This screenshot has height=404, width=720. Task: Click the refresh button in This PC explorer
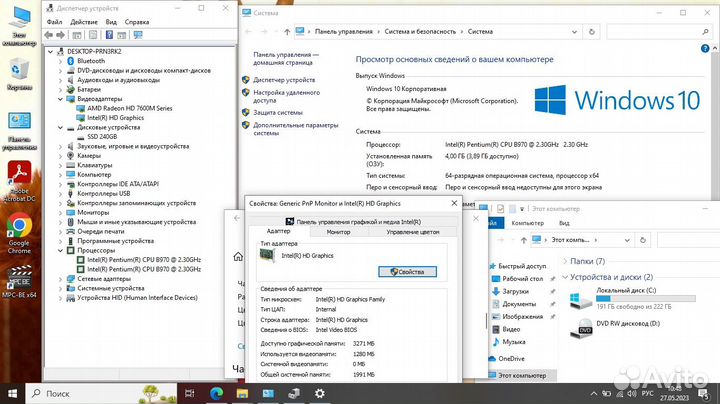tap(642, 240)
